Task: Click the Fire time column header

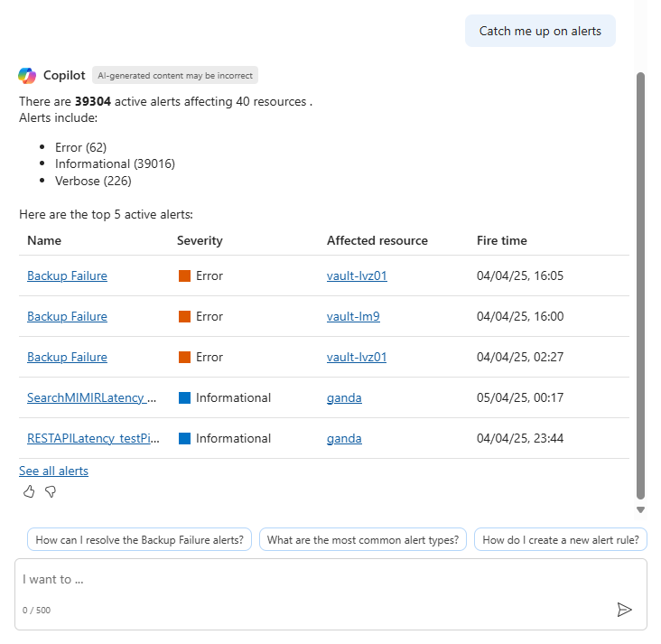Action: coord(502,241)
